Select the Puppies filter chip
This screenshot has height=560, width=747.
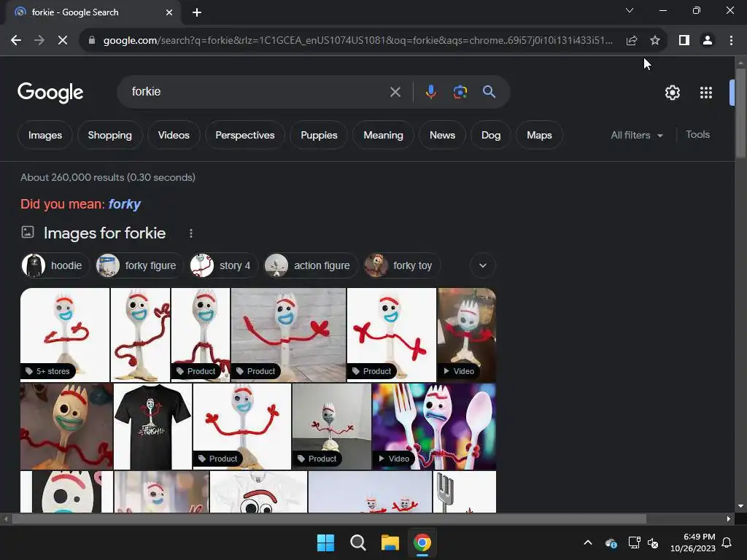(x=319, y=135)
